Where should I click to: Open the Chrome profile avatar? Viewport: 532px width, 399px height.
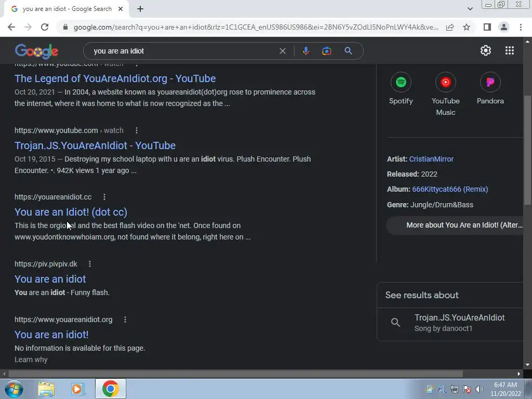click(x=504, y=27)
